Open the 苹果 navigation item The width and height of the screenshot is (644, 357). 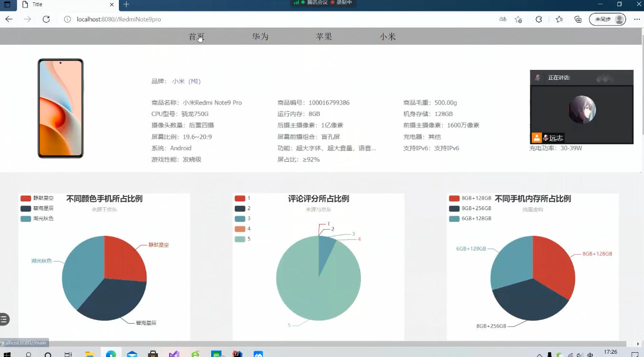[x=324, y=37]
